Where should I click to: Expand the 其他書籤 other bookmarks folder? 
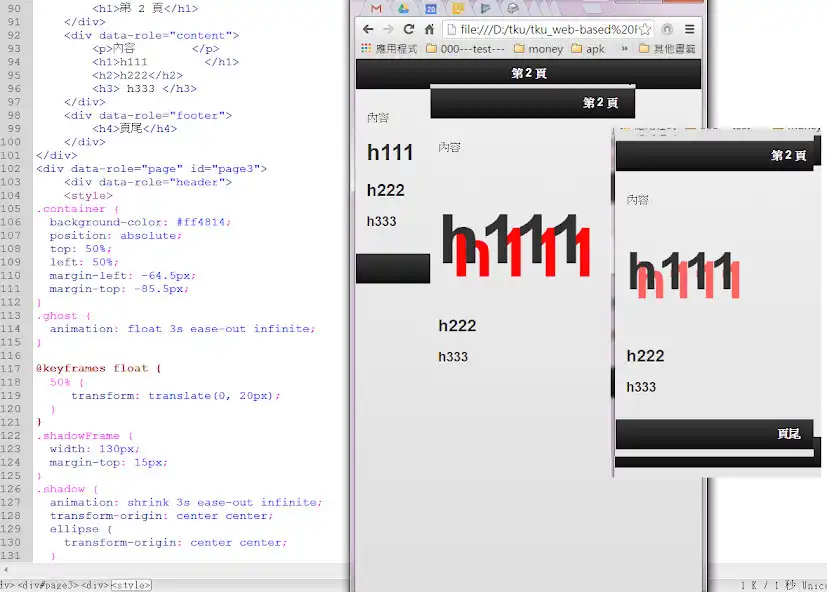coord(667,47)
